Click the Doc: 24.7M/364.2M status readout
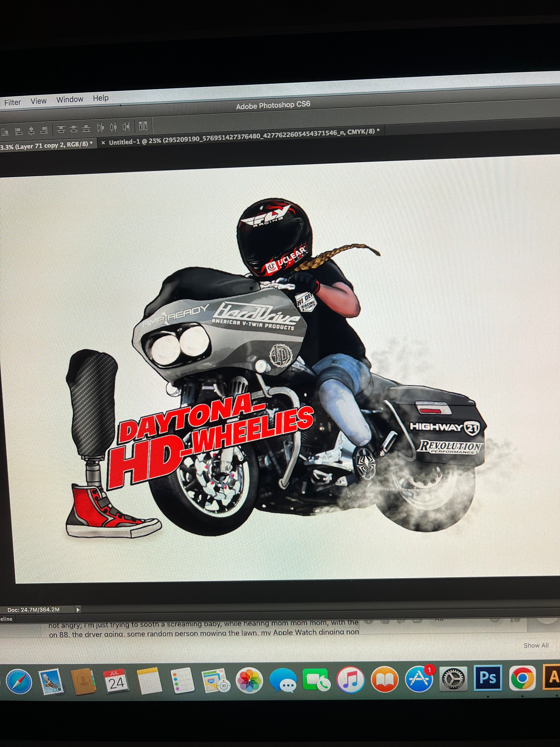560x747 pixels. (x=33, y=610)
